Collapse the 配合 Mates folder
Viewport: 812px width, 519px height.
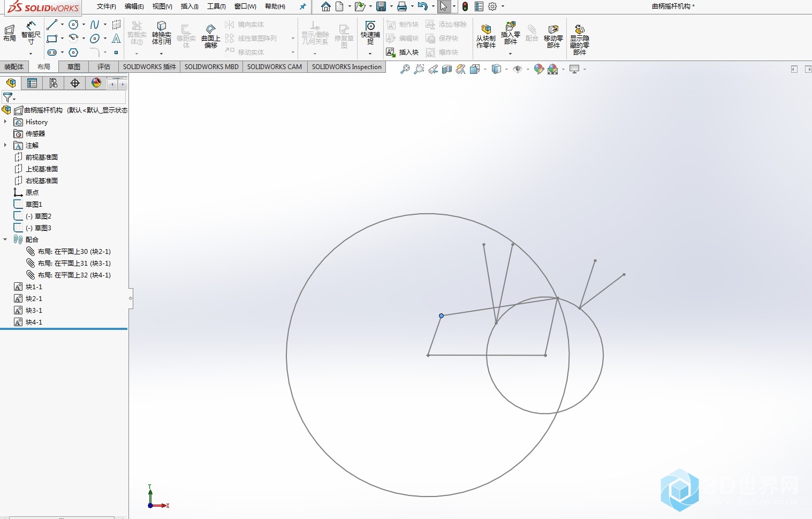coord(5,239)
